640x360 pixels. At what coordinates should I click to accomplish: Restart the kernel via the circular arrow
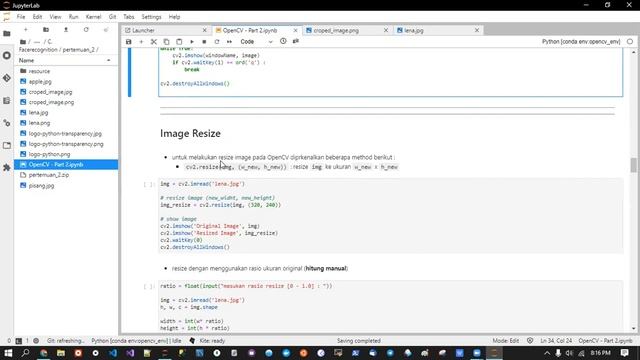[217, 42]
